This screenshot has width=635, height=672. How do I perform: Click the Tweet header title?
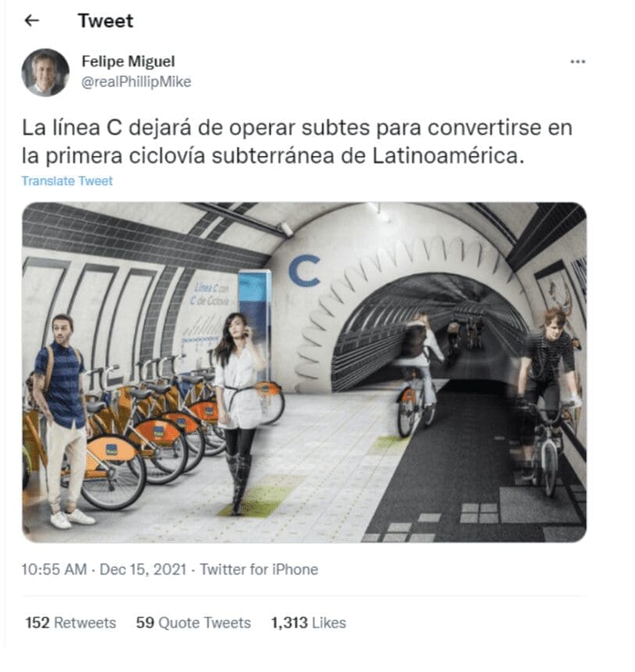pyautogui.click(x=105, y=20)
